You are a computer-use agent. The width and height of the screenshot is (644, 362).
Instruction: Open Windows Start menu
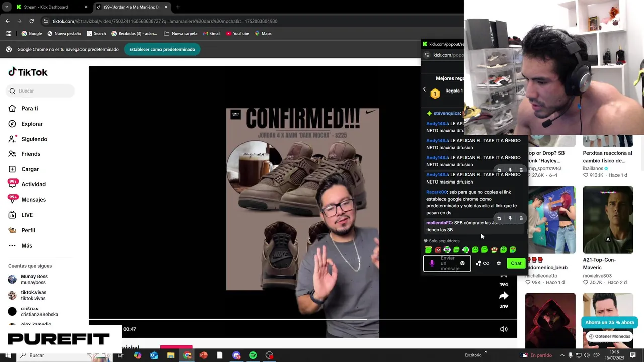coord(7,355)
